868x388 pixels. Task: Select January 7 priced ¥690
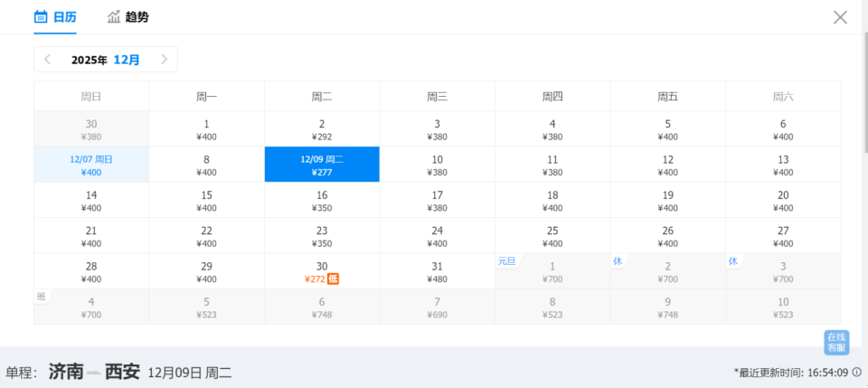(438, 307)
